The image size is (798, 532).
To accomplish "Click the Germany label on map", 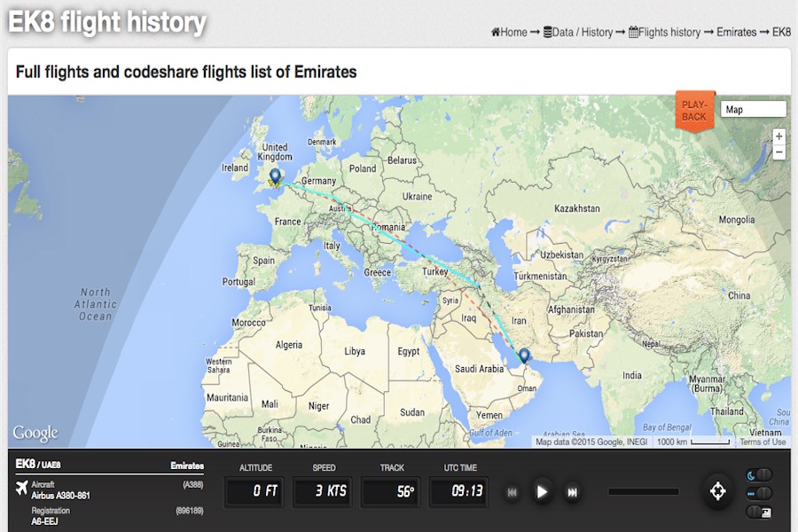I will [x=318, y=181].
